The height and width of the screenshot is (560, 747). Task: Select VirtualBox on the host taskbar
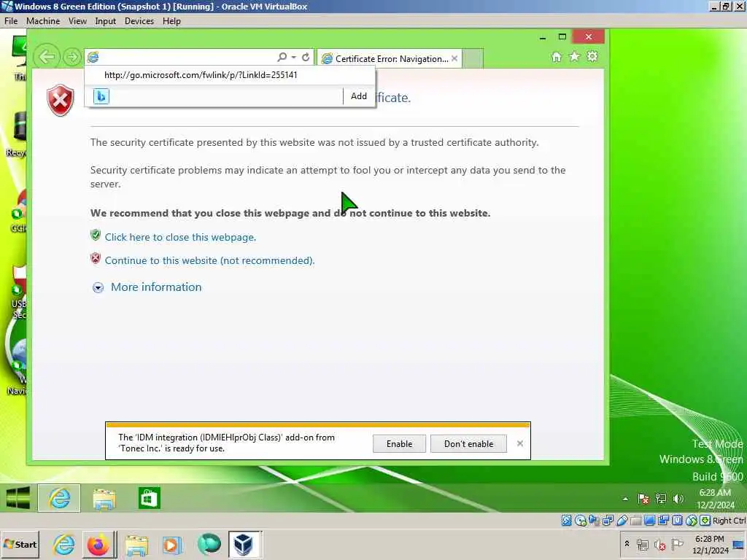[x=244, y=544]
